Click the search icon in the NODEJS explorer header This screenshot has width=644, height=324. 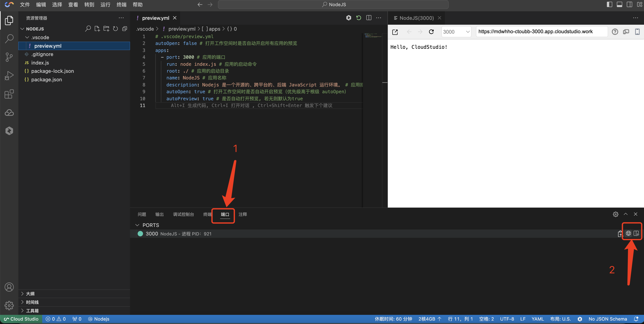pyautogui.click(x=88, y=29)
